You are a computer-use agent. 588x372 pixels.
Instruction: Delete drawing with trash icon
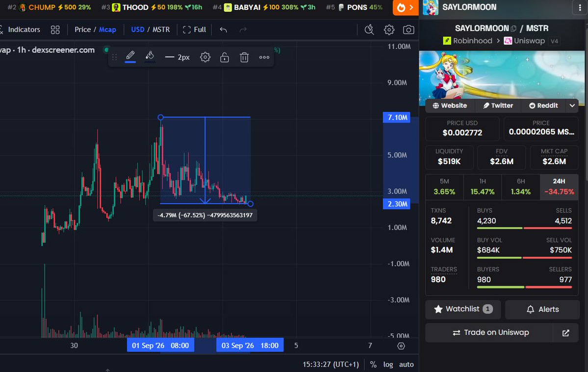(x=244, y=57)
